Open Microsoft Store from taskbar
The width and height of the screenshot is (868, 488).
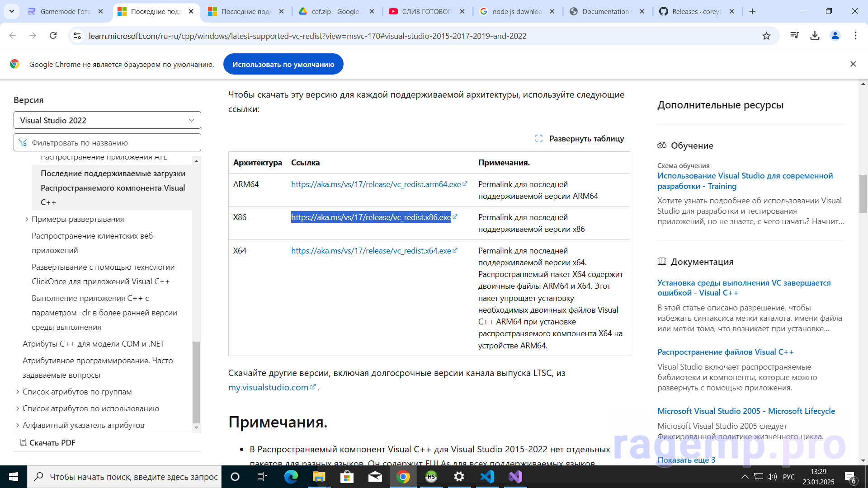pyautogui.click(x=347, y=477)
